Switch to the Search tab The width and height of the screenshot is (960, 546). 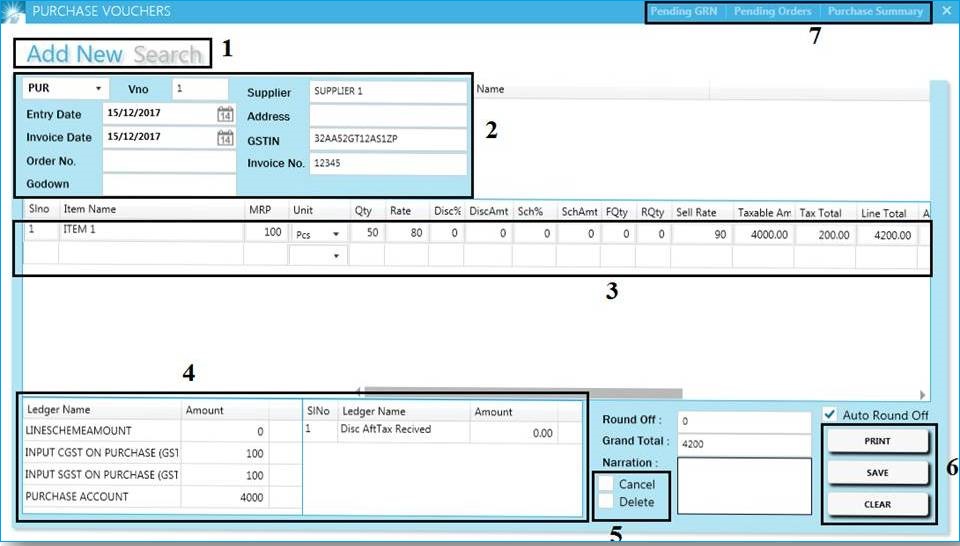pyautogui.click(x=168, y=54)
